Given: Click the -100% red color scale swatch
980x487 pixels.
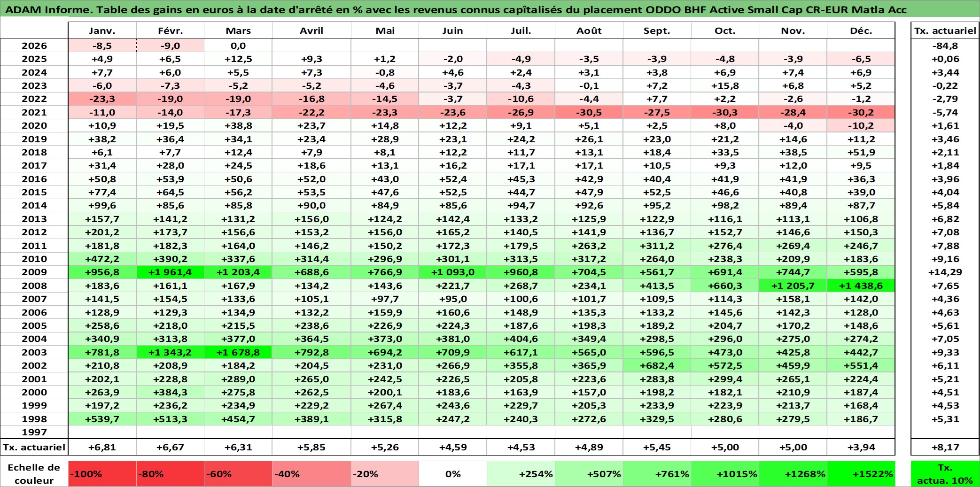Looking at the screenshot, I should pyautogui.click(x=102, y=474).
